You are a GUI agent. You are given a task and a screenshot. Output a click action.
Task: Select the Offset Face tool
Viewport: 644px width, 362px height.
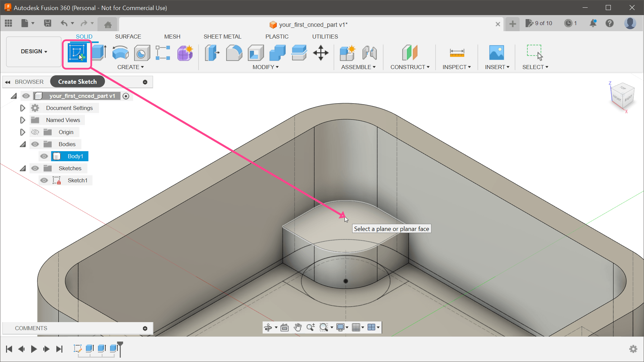click(x=299, y=53)
